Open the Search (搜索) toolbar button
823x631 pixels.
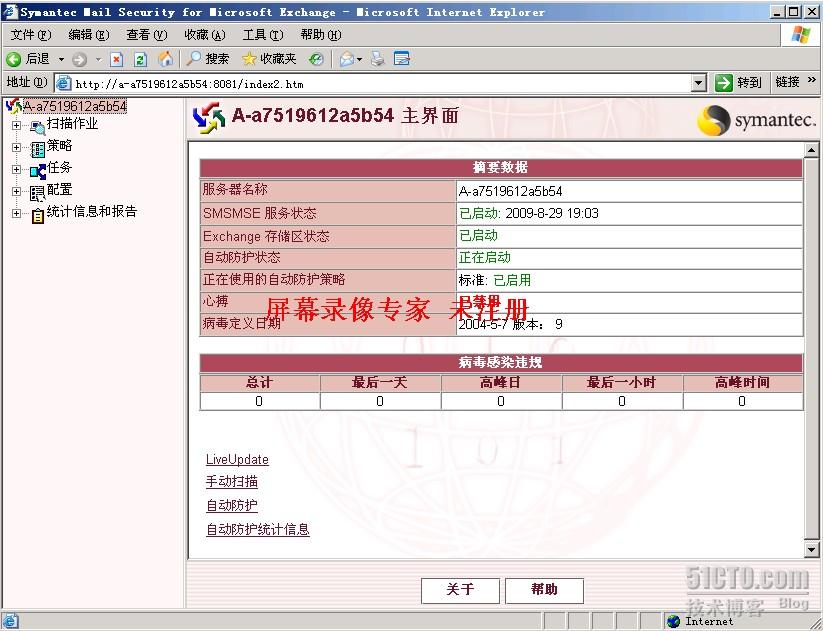[x=208, y=59]
